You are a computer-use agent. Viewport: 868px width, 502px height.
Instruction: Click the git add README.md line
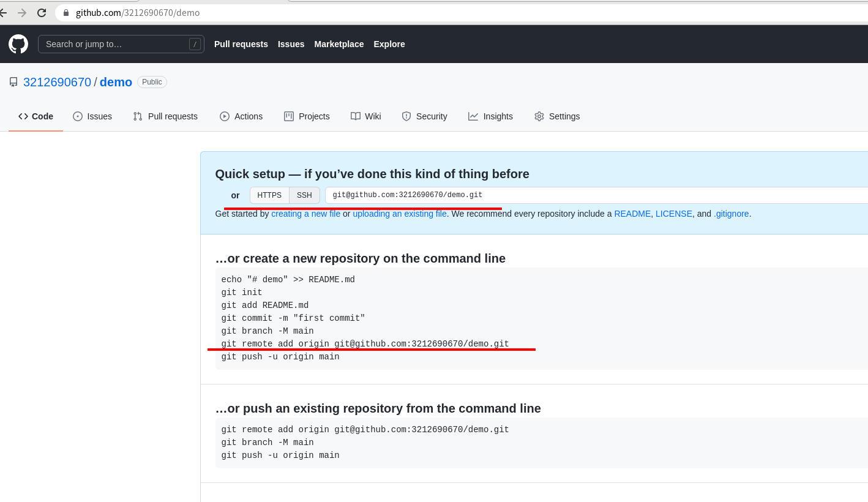(x=265, y=305)
